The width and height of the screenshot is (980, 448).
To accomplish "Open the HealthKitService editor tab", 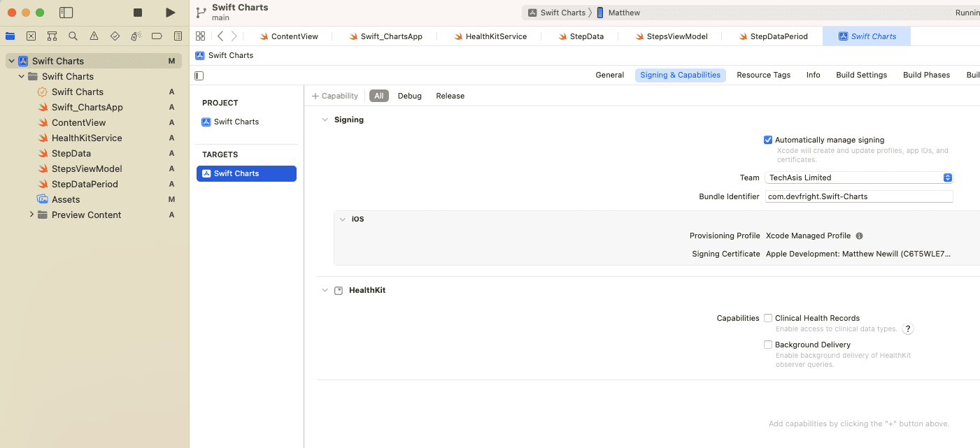I will (x=490, y=36).
